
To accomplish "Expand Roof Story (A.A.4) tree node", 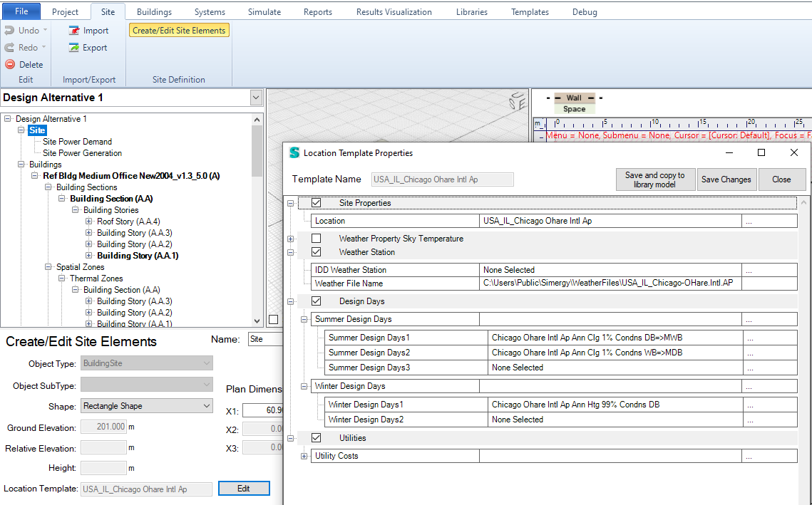I will point(88,222).
